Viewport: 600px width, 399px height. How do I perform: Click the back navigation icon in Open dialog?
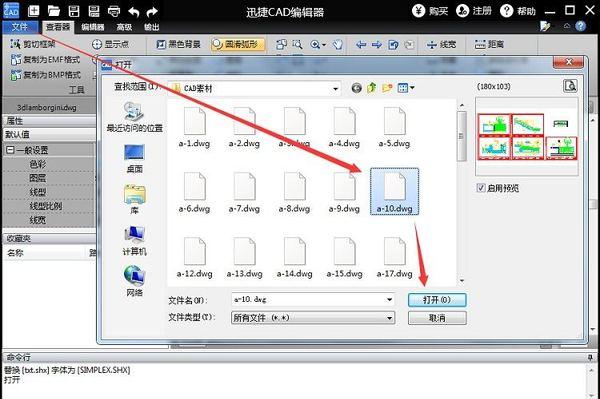(356, 88)
